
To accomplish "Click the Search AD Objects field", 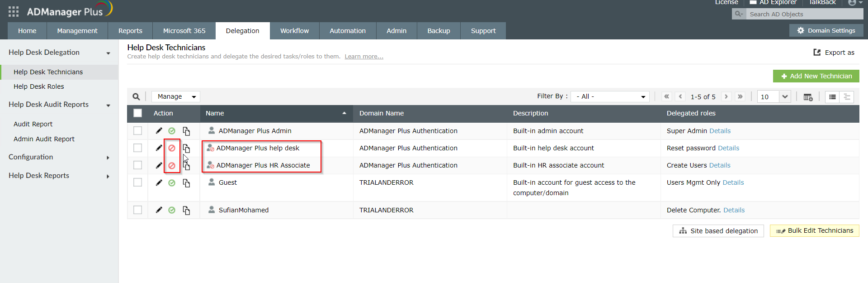I will tap(804, 14).
